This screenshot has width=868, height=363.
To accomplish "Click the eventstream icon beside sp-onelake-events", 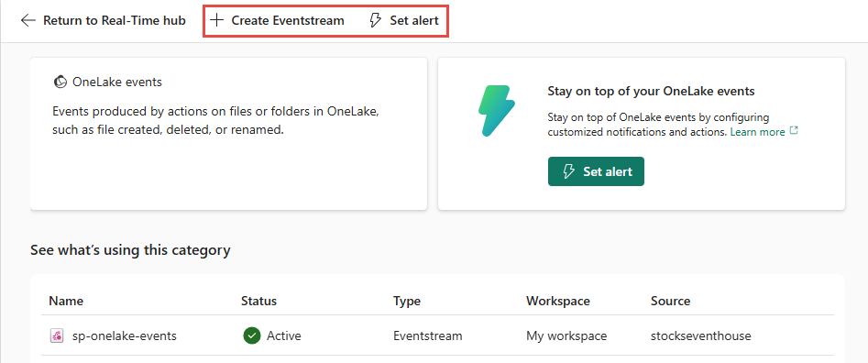I will pyautogui.click(x=57, y=335).
